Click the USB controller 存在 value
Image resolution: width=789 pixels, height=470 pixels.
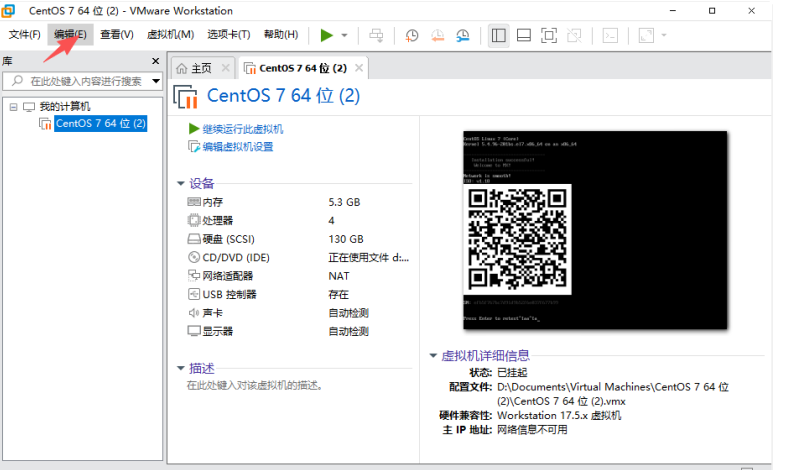(338, 295)
